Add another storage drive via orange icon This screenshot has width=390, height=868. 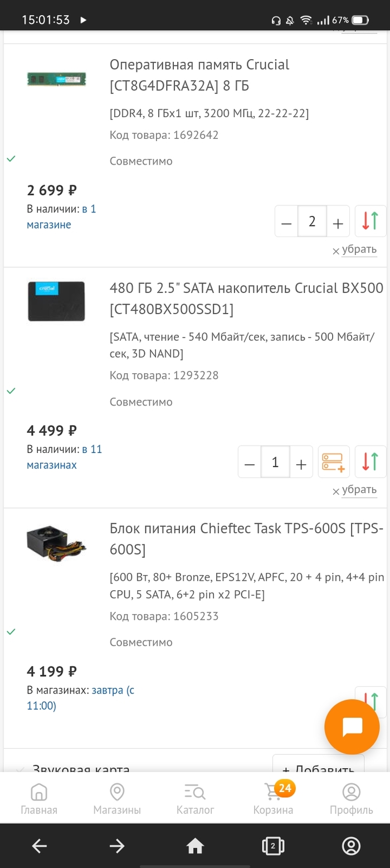[334, 462]
